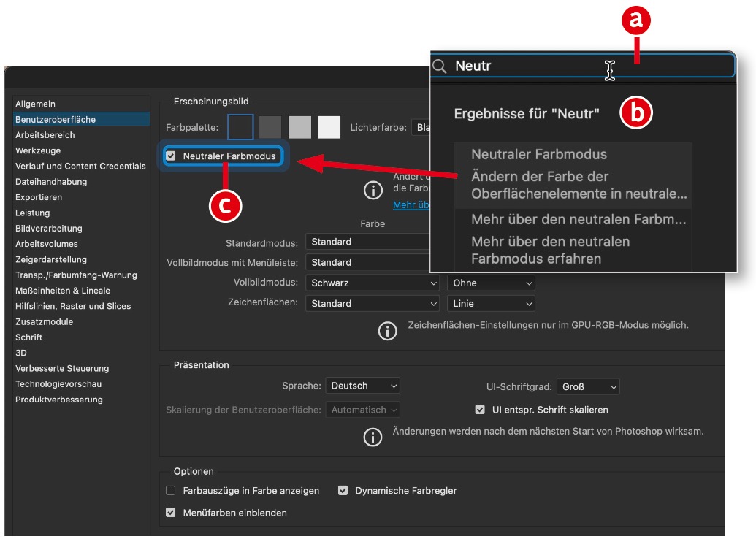Enable Farbauszüge in Farbe anzeigen
The width and height of the screenshot is (756, 539).
click(171, 491)
